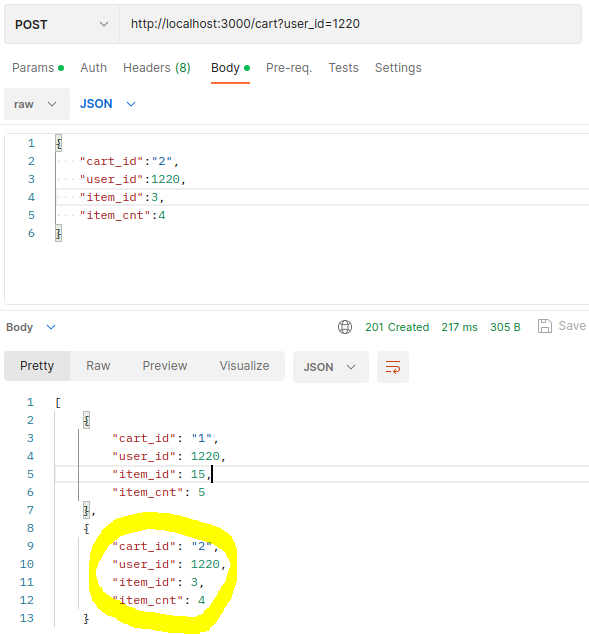Viewport: 589px width, 634px height.
Task: Click the 305 B response size
Action: click(505, 327)
